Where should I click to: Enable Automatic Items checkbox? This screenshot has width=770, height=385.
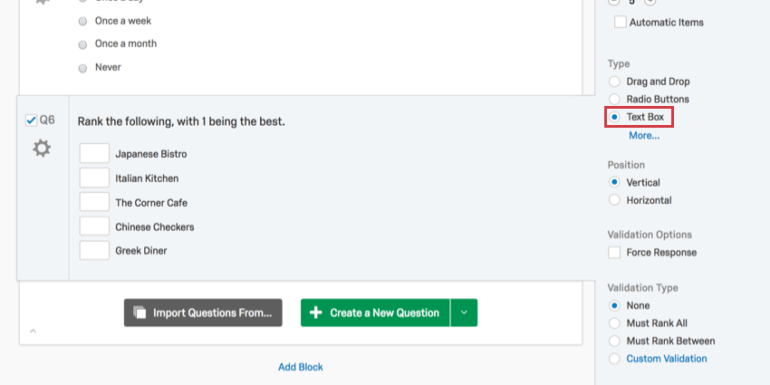pyautogui.click(x=620, y=22)
